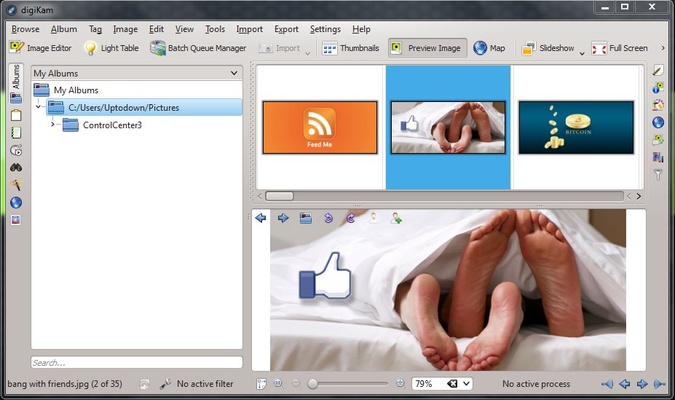This screenshot has width=675, height=400.
Task: Open the Fuzzy search wand sidebar
Action: click(16, 185)
